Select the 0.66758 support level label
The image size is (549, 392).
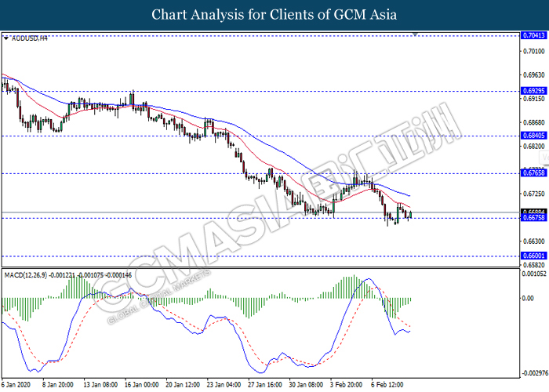[x=533, y=218]
